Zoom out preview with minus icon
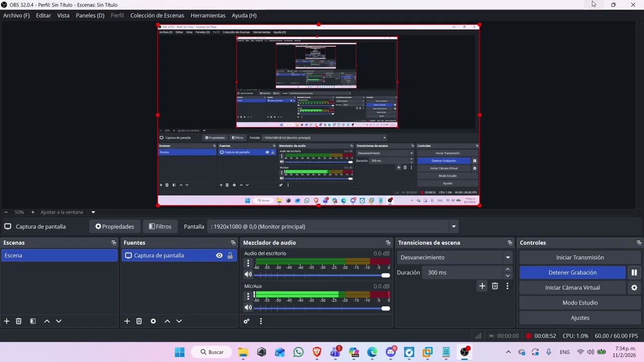This screenshot has width=644, height=362. pos(6,212)
